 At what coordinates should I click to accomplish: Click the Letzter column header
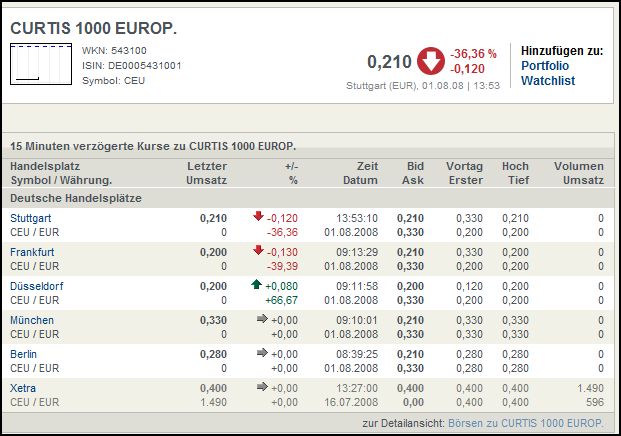(x=207, y=166)
